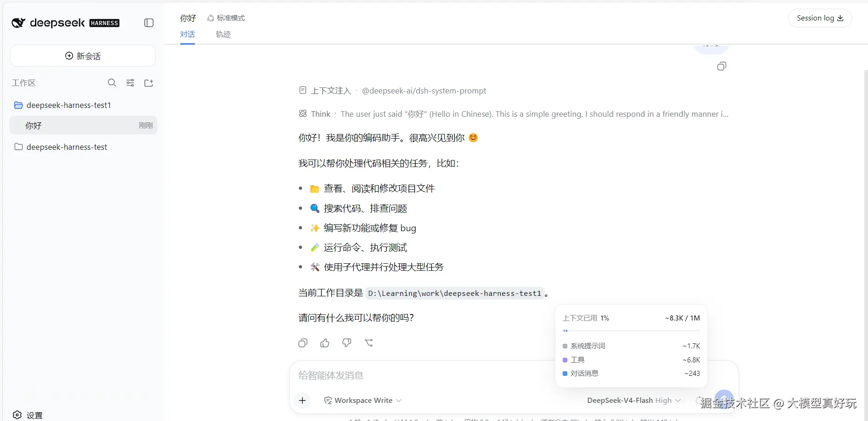Download the Session log
Image resolution: width=868 pixels, height=421 pixels.
[x=820, y=18]
